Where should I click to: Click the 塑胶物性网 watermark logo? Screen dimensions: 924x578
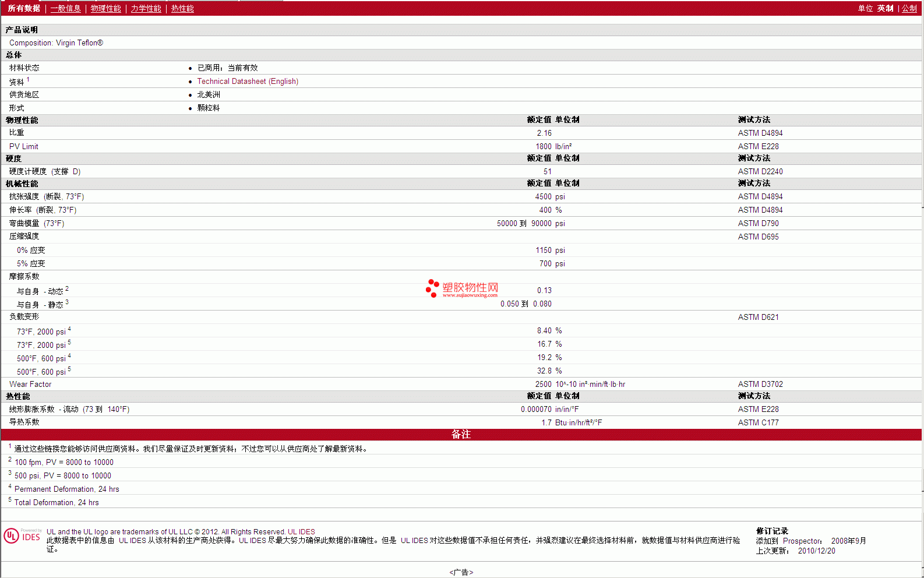[x=462, y=288]
